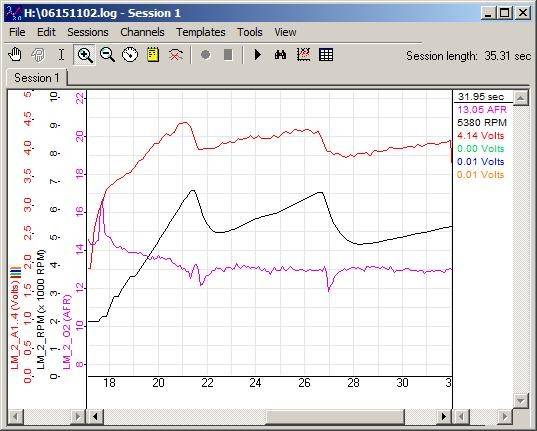Open the Tools menu

click(x=250, y=32)
